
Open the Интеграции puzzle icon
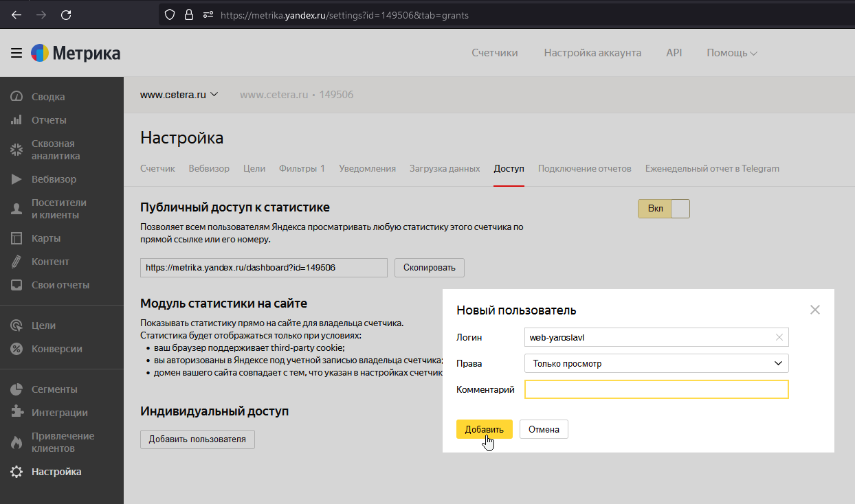[17, 413]
